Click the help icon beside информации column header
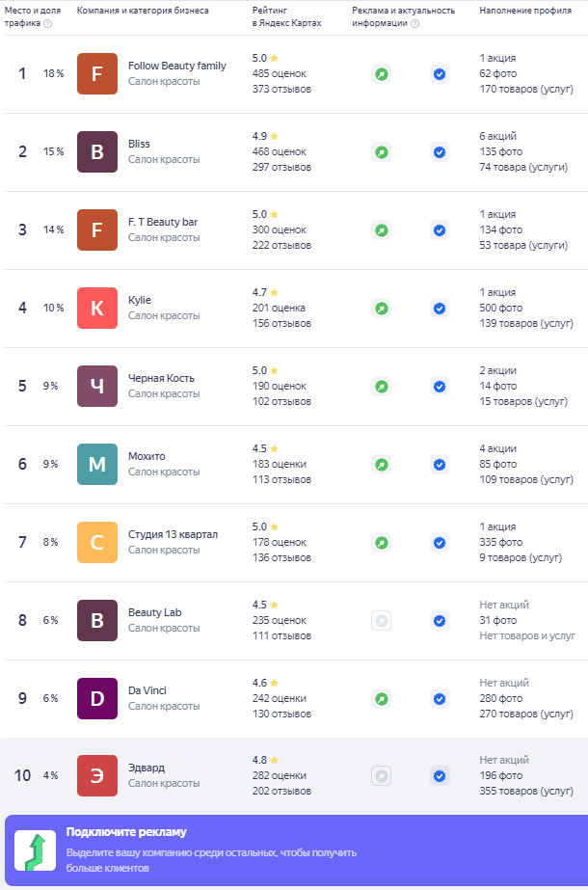 click(x=414, y=23)
